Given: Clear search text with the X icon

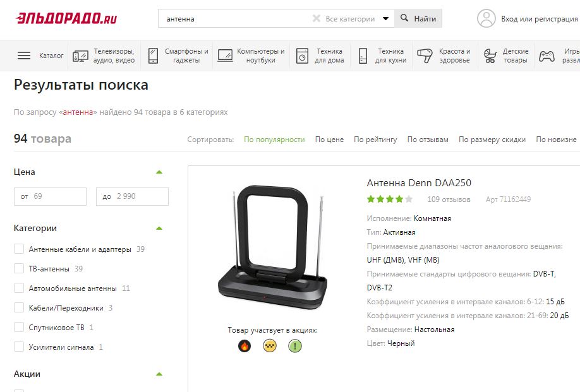Looking at the screenshot, I should (x=317, y=18).
